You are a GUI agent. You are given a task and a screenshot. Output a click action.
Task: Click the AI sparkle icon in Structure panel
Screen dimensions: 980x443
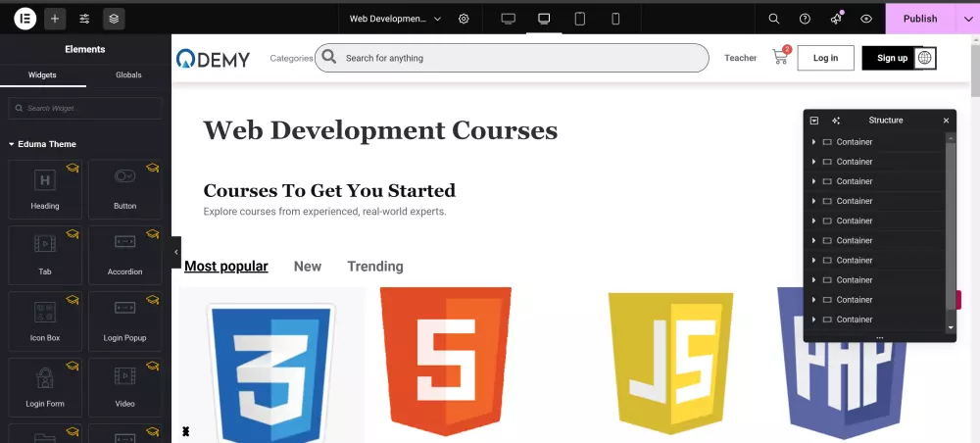pos(836,121)
